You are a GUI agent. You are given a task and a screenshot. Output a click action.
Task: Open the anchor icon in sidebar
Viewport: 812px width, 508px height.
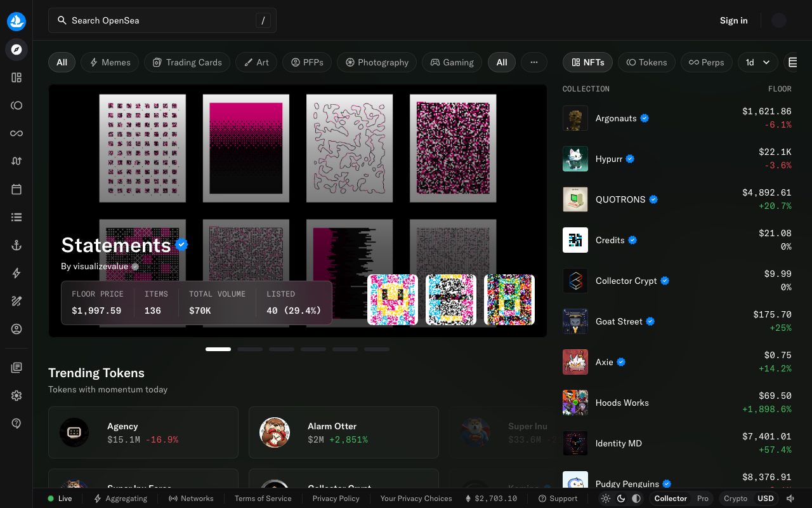click(16, 245)
